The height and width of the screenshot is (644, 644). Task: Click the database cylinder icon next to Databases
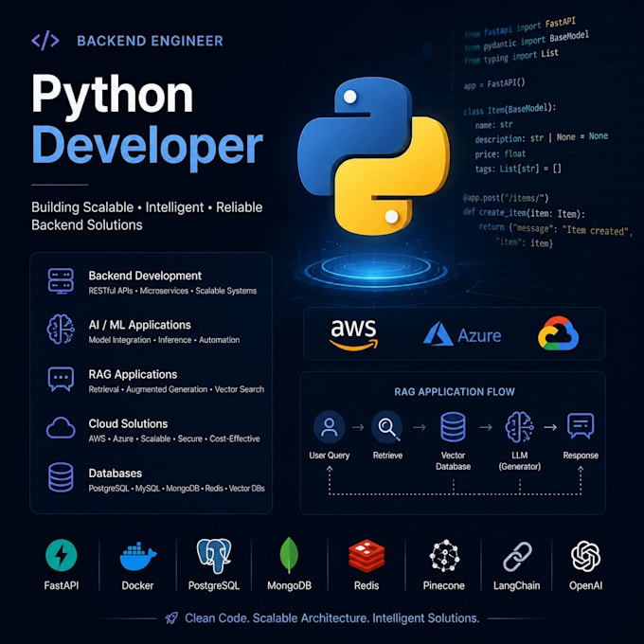click(x=61, y=477)
